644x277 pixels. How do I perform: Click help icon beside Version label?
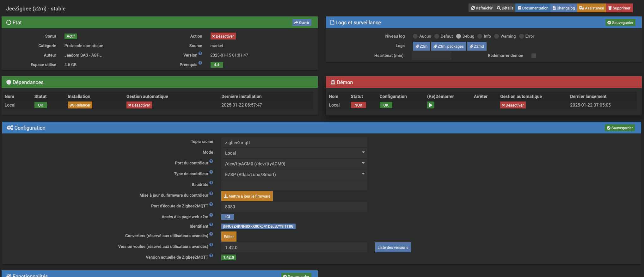[200, 53]
